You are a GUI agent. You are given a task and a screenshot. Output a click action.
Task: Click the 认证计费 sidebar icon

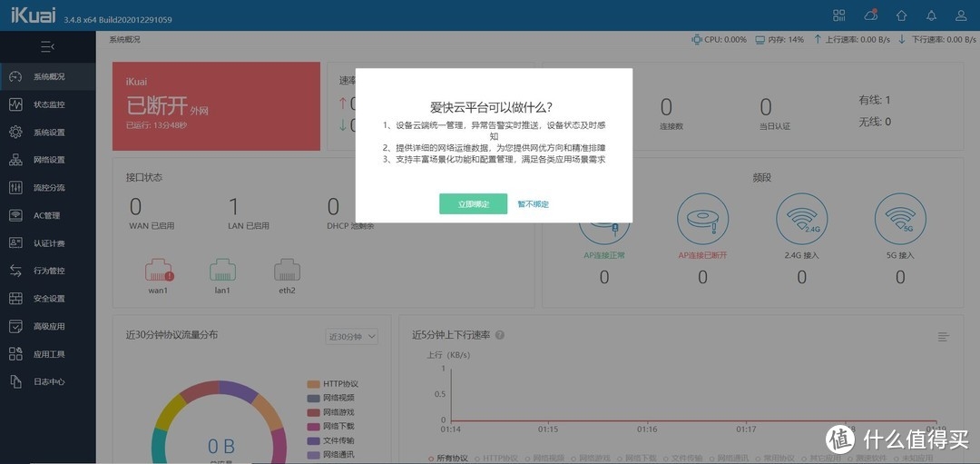point(15,243)
